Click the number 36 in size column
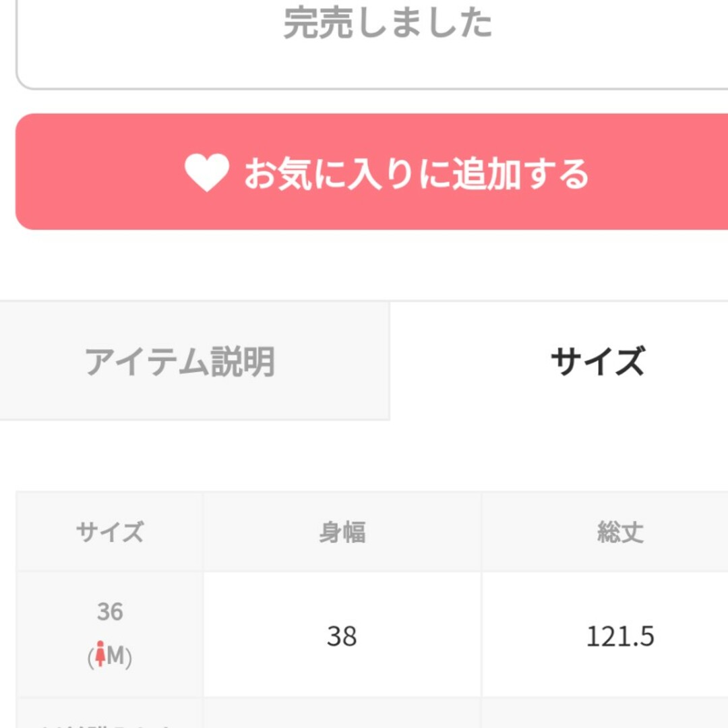This screenshot has width=728, height=728. [110, 611]
